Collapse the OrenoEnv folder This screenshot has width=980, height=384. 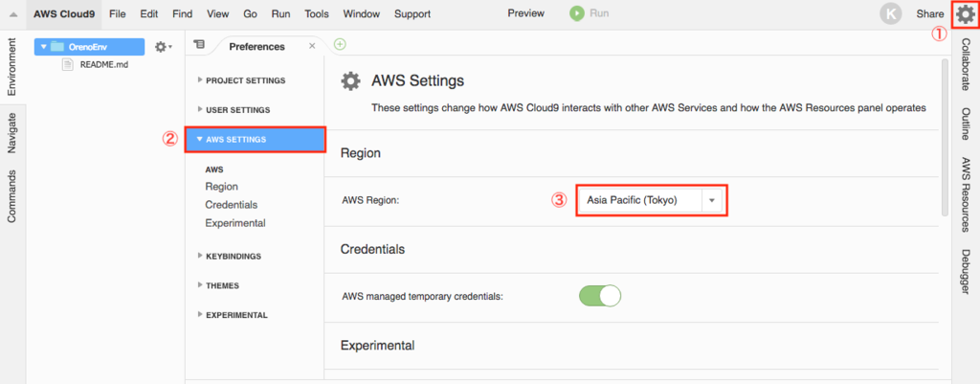coord(44,47)
